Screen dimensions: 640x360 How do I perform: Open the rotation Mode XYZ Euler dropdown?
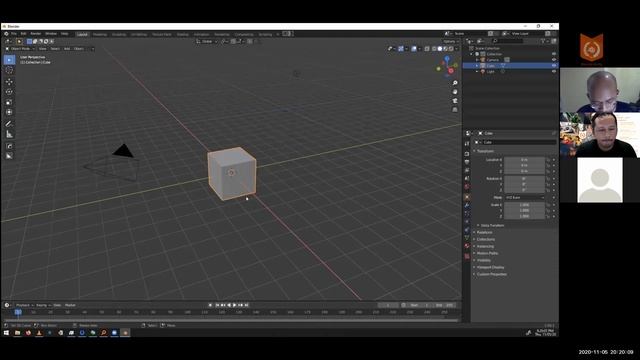click(x=525, y=197)
